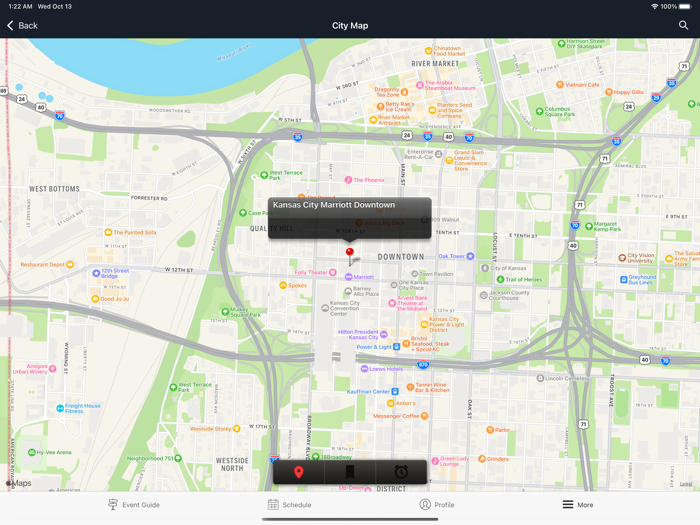Viewport: 700px width, 525px height.
Task: Click the DOWNTOWN district label
Action: click(400, 257)
